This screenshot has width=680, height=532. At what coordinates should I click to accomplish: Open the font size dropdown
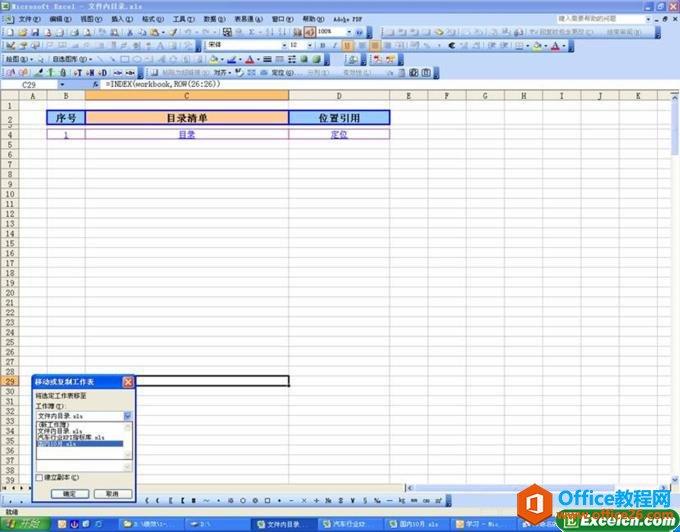pyautogui.click(x=310, y=46)
